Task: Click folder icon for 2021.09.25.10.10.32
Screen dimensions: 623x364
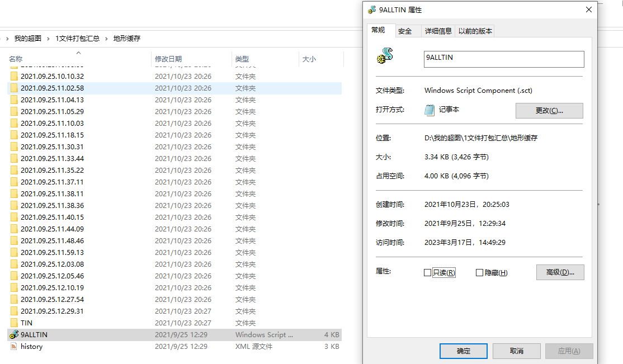Action: point(14,76)
